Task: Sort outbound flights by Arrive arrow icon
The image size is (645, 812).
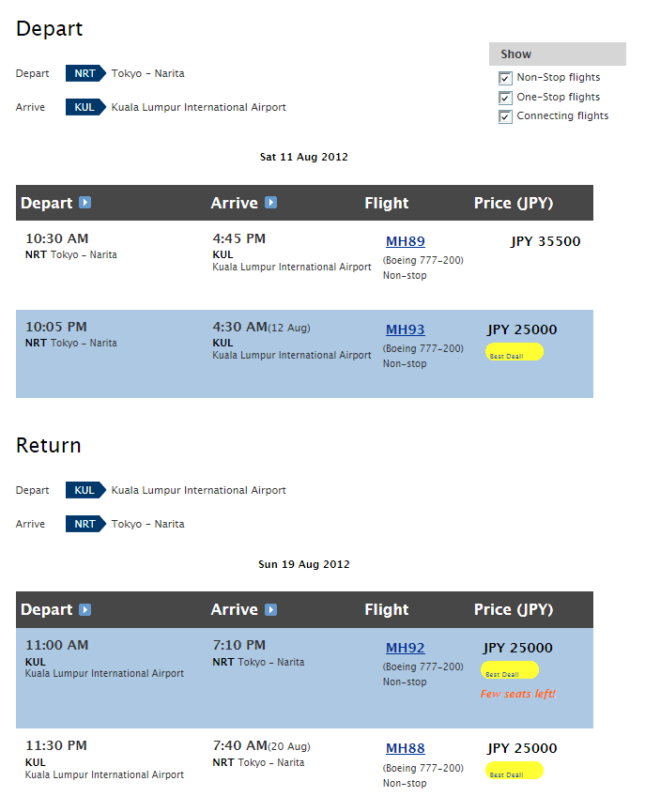Action: (x=271, y=203)
